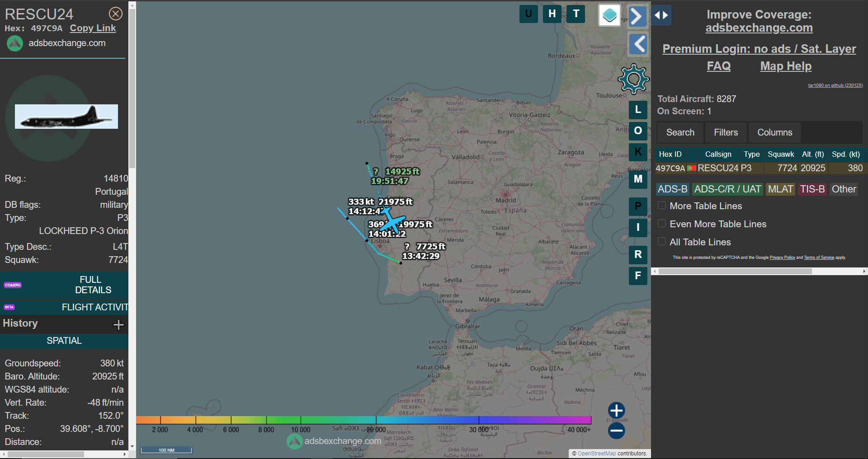The height and width of the screenshot is (459, 868).
Task: Click the H map toggle button
Action: [x=552, y=14]
